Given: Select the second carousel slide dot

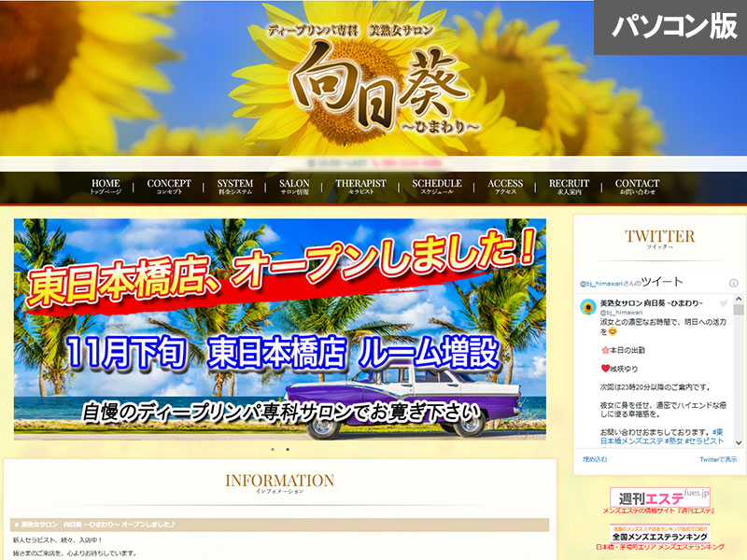Looking at the screenshot, I should coord(287,449).
